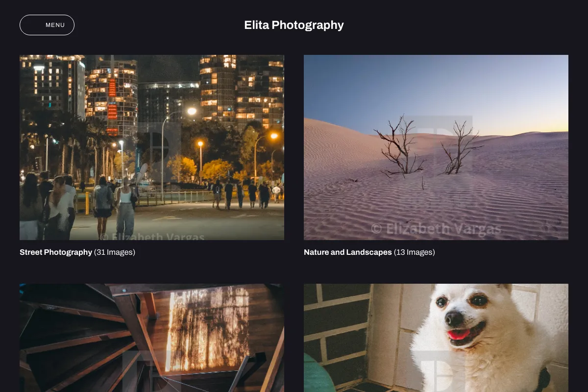Viewport: 588px width, 392px height.
Task: Open the desert dunes landscape thumbnail
Action: 436,147
